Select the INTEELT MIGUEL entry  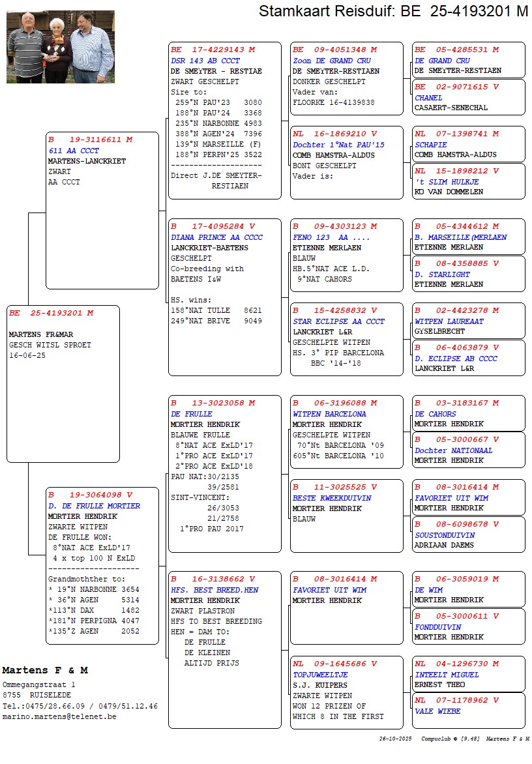point(447,675)
